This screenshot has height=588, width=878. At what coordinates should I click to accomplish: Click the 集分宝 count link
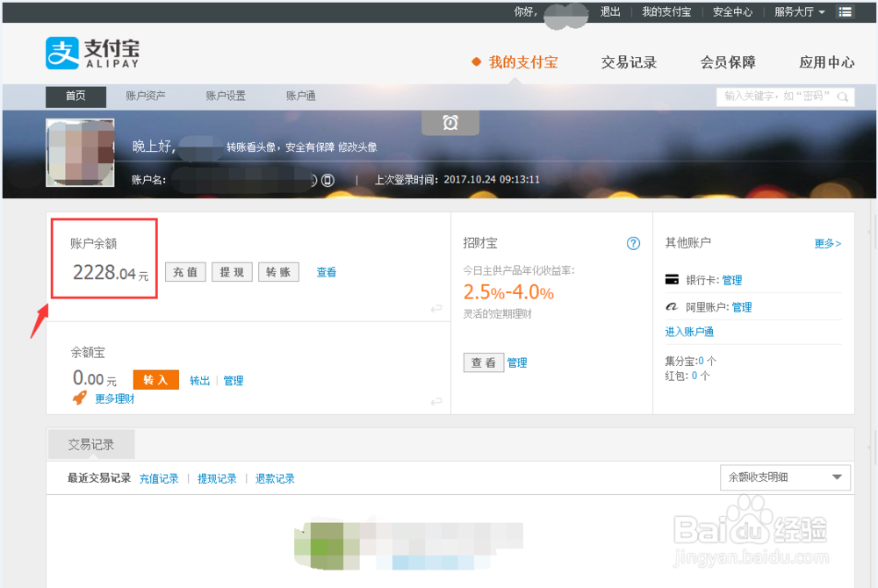pos(701,362)
